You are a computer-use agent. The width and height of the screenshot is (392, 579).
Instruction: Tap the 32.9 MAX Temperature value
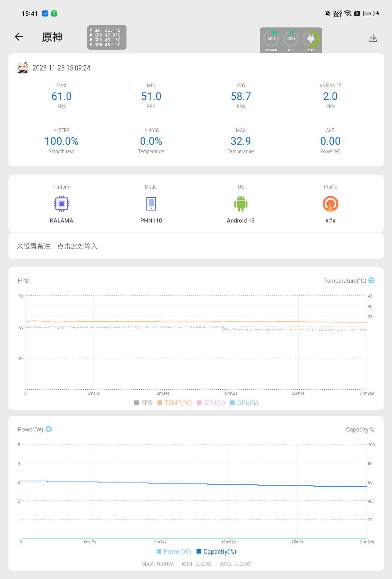pyautogui.click(x=241, y=141)
